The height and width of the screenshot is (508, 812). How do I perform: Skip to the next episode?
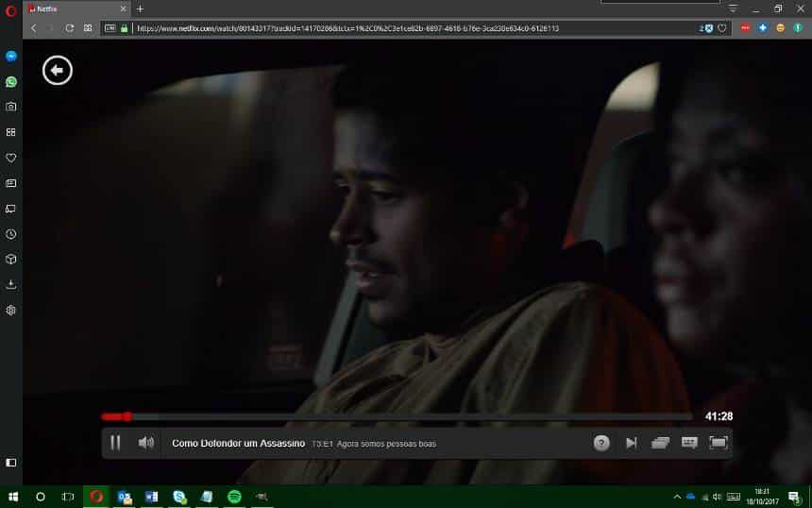pyautogui.click(x=631, y=443)
